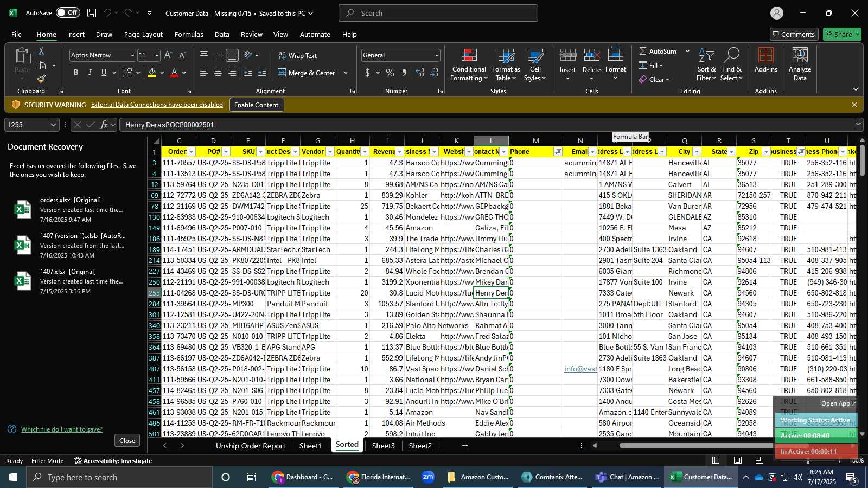Click Enable Content button
Viewport: 868px width, 488px height.
coord(256,105)
